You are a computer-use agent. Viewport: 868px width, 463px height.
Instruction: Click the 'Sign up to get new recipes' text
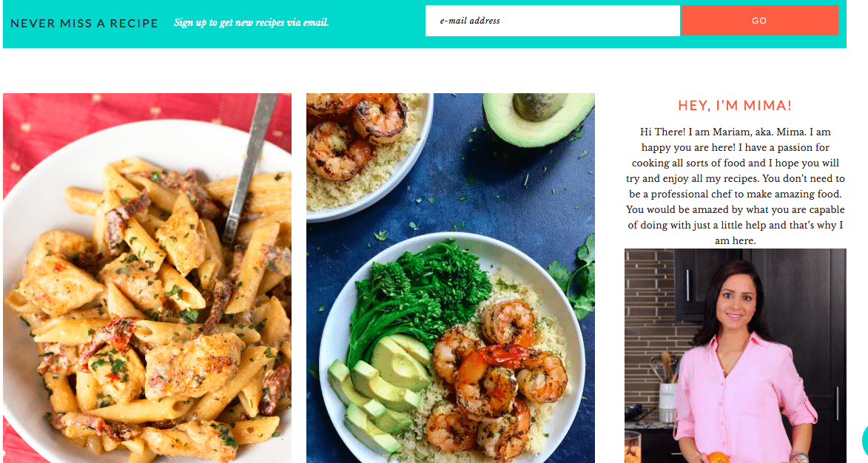tap(252, 23)
